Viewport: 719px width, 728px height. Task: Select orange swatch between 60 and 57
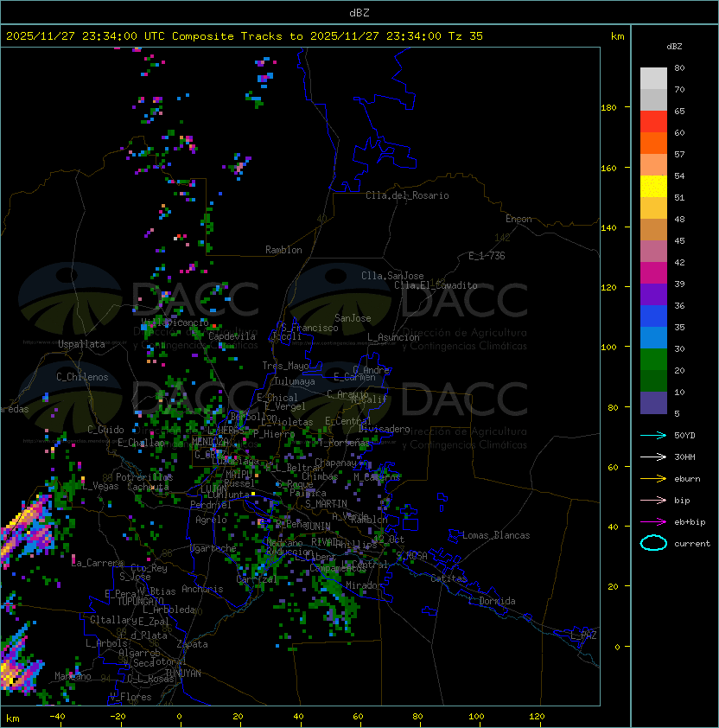coord(653,143)
